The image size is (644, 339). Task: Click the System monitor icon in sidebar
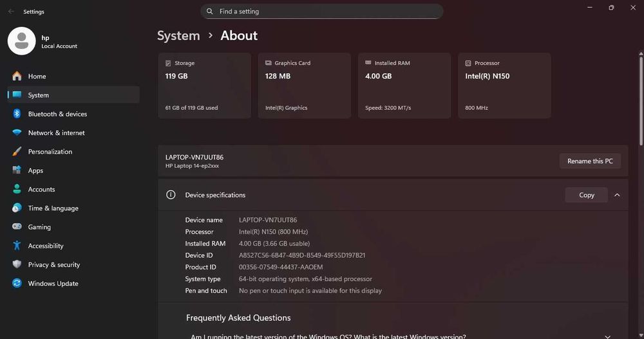click(x=17, y=95)
